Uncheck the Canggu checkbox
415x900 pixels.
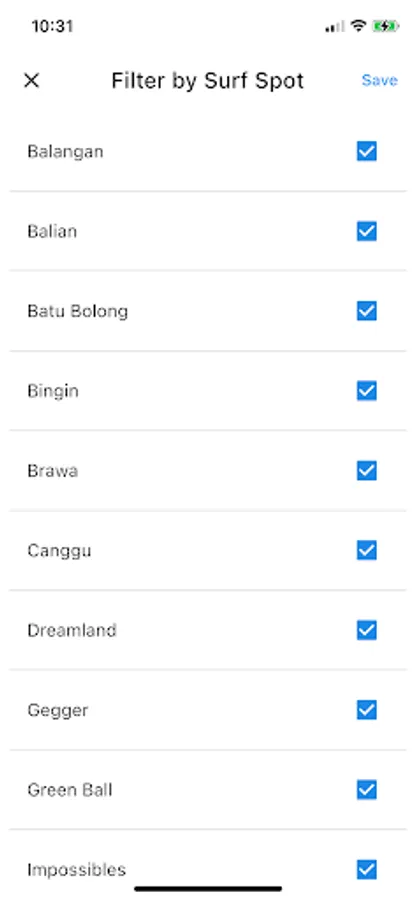tap(366, 550)
